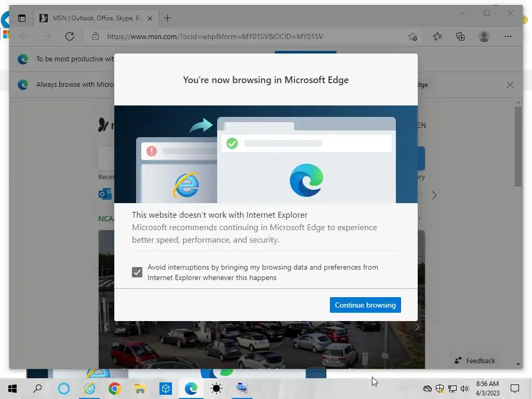Click the text 'This website doesn't work with Internet Explorer'
532x399 pixels.
(220, 215)
